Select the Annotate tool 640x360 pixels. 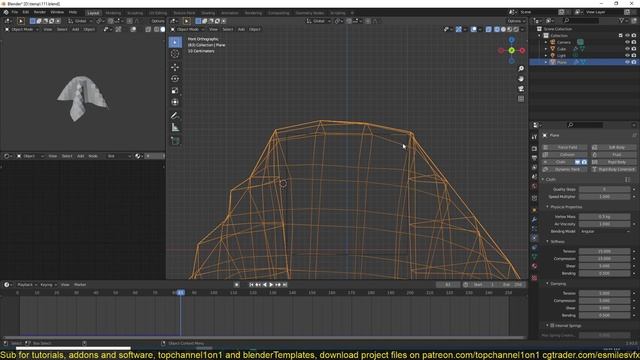click(x=175, y=116)
